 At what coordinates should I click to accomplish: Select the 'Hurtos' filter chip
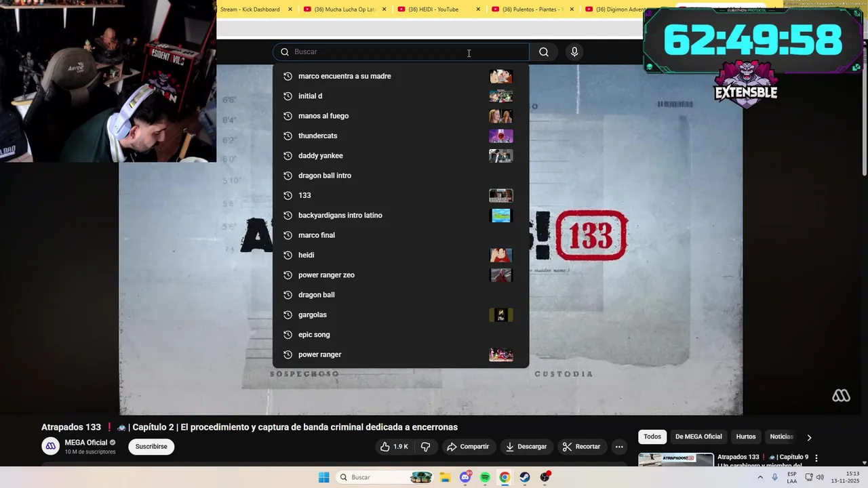tap(746, 436)
